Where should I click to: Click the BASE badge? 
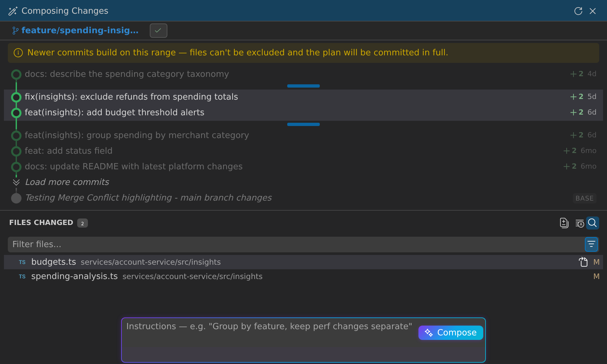(585, 198)
